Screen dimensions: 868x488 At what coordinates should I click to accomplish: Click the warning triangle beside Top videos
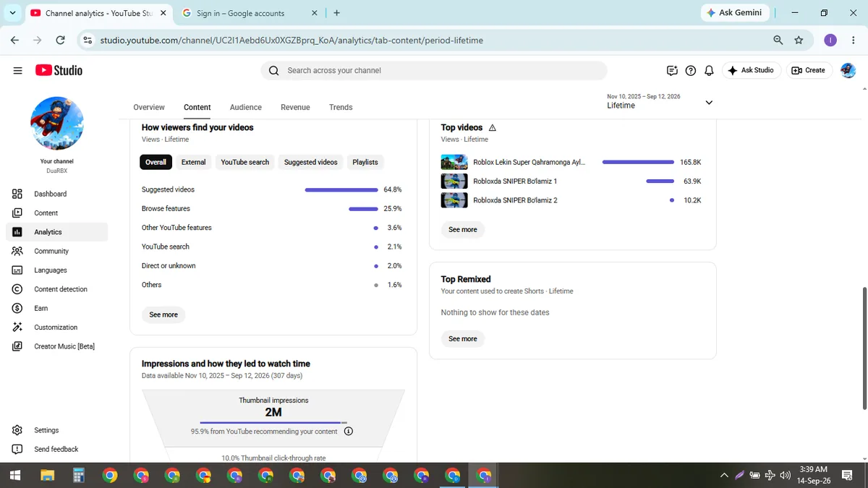pos(493,127)
